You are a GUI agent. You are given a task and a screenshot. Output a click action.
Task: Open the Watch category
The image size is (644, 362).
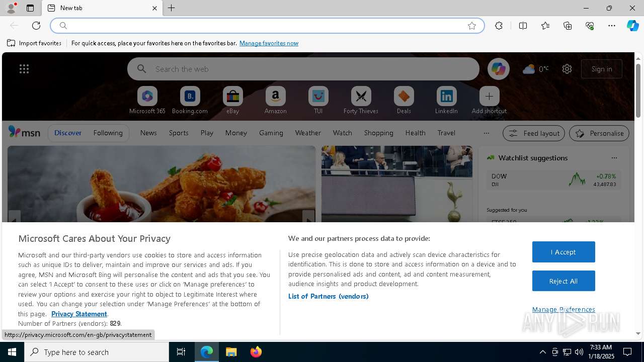(343, 133)
